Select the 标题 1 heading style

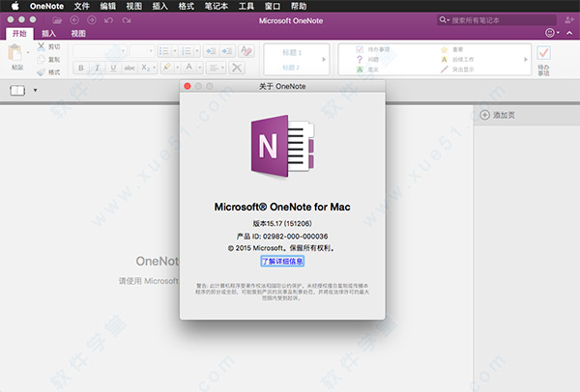(x=292, y=52)
